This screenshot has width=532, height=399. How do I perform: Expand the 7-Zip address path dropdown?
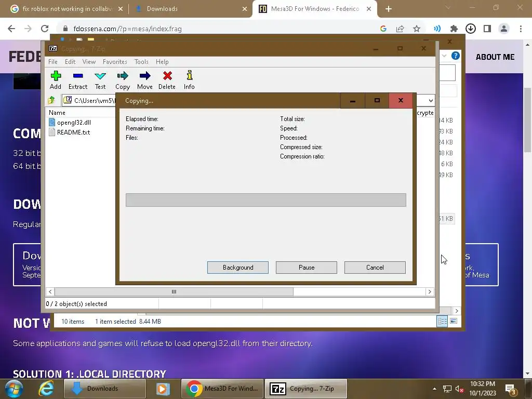[x=431, y=100]
